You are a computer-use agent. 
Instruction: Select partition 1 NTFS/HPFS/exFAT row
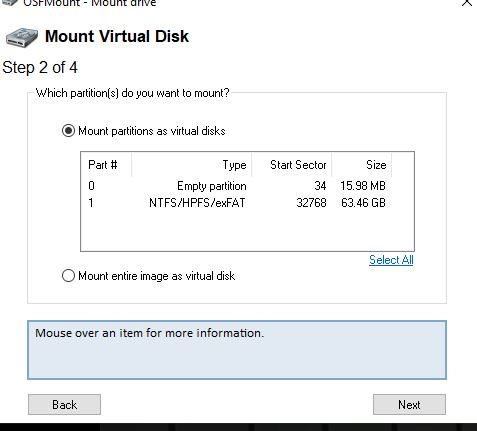(x=237, y=203)
